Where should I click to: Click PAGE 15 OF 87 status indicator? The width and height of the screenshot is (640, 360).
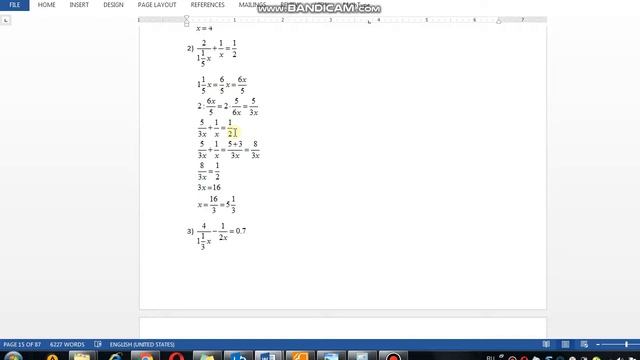click(x=22, y=344)
